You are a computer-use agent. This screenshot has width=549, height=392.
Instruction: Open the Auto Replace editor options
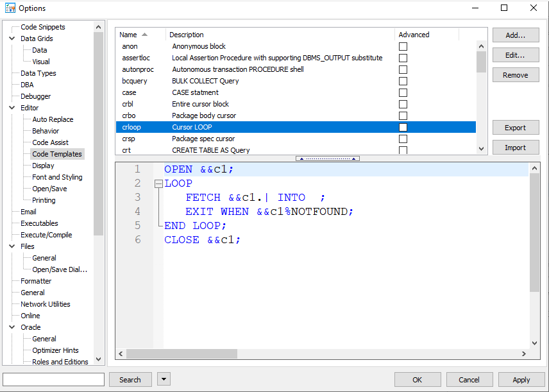coord(53,119)
